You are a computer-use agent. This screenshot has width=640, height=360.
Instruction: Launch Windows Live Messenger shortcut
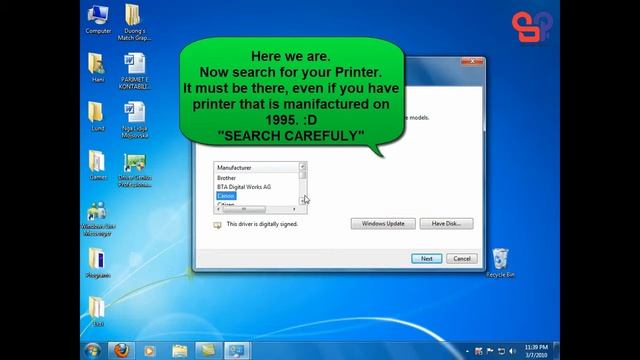pyautogui.click(x=98, y=219)
